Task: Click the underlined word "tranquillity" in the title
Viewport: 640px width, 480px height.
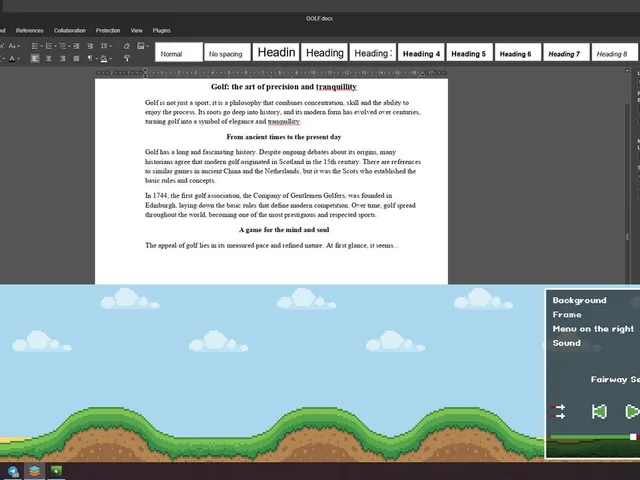Action: coord(336,87)
